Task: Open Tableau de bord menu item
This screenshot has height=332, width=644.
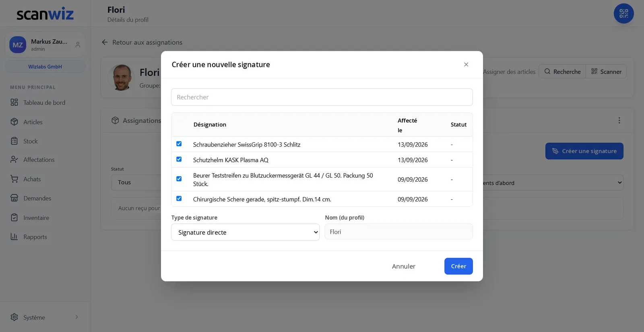Action: point(44,102)
